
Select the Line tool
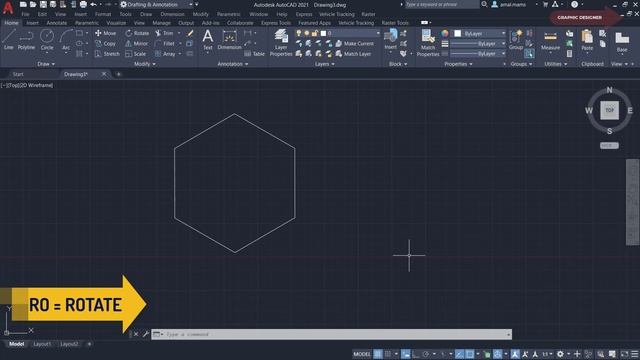pyautogui.click(x=9, y=40)
